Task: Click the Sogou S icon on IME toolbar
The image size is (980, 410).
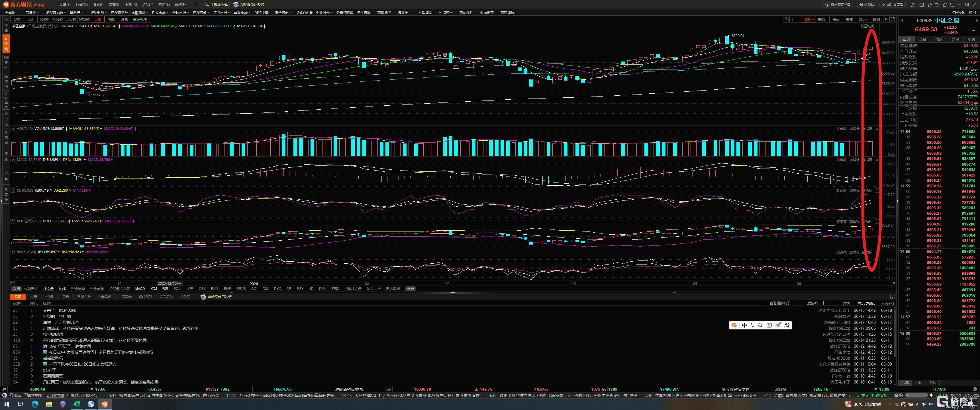Action: pyautogui.click(x=734, y=325)
